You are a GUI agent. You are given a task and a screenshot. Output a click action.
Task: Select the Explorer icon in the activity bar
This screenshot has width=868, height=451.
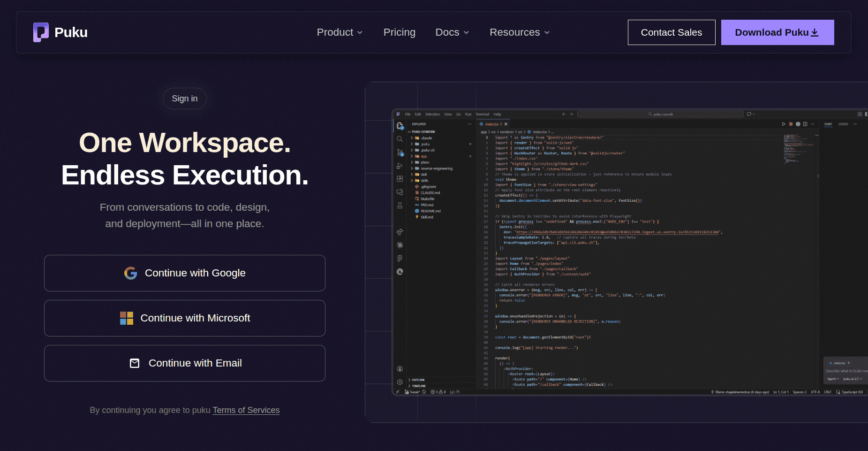400,126
